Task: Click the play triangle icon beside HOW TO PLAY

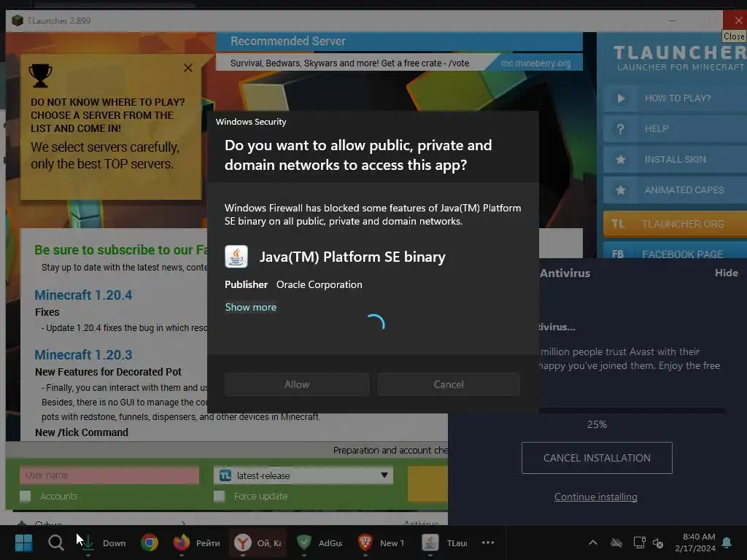Action: coord(621,98)
